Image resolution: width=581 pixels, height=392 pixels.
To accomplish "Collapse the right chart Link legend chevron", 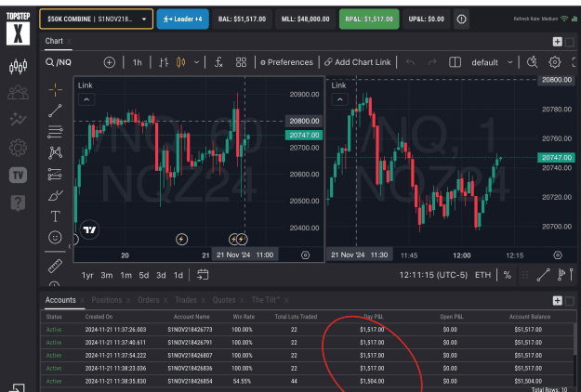I will click(x=339, y=99).
